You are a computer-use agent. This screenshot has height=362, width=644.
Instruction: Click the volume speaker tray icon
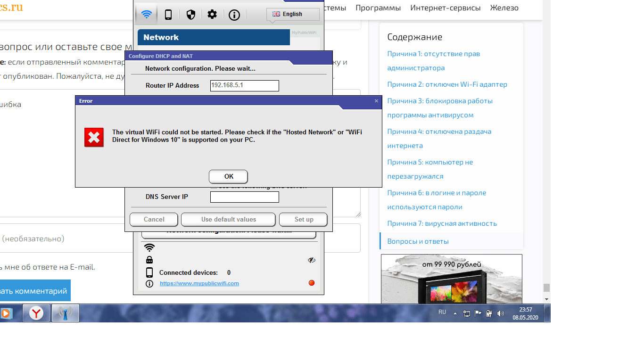[500, 313]
